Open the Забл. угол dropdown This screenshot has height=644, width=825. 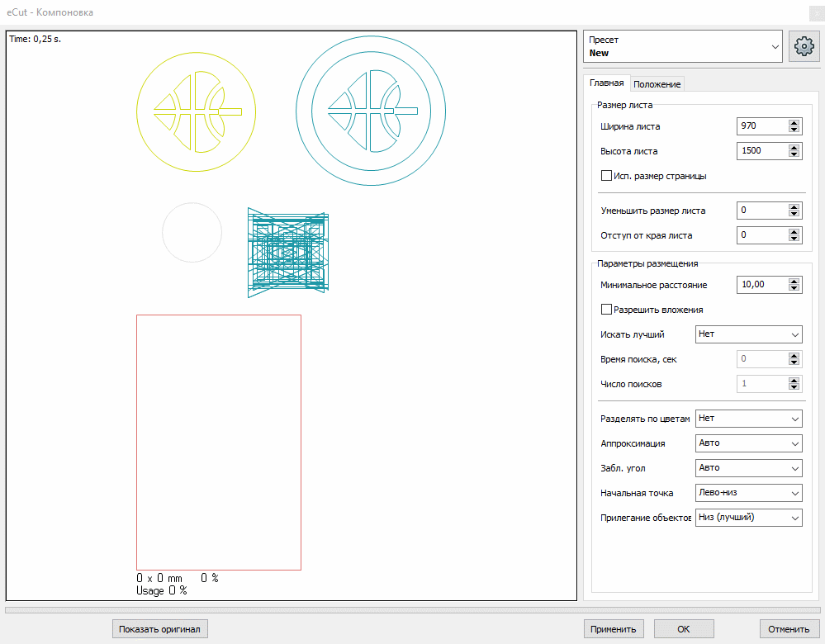click(749, 468)
